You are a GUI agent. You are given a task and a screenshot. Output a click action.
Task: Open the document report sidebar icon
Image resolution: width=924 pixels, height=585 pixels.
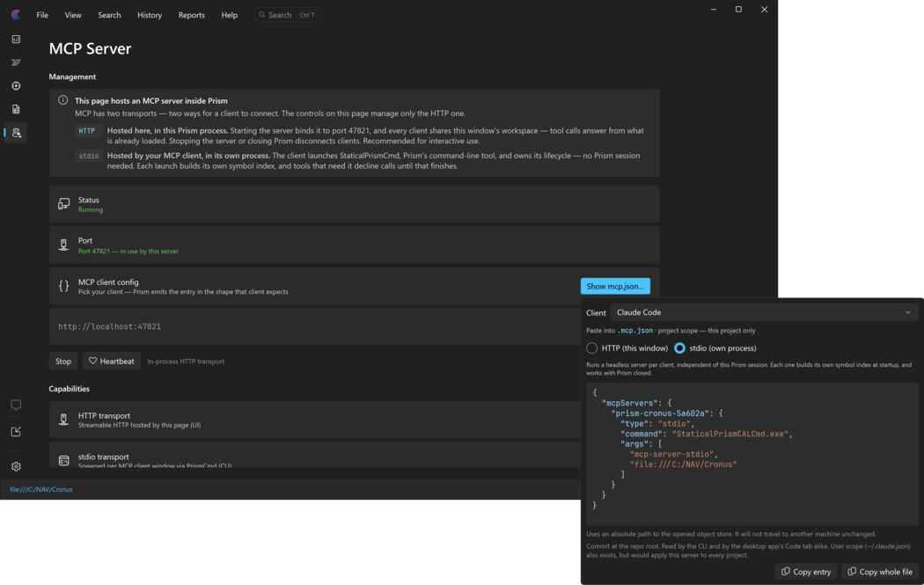tap(16, 109)
